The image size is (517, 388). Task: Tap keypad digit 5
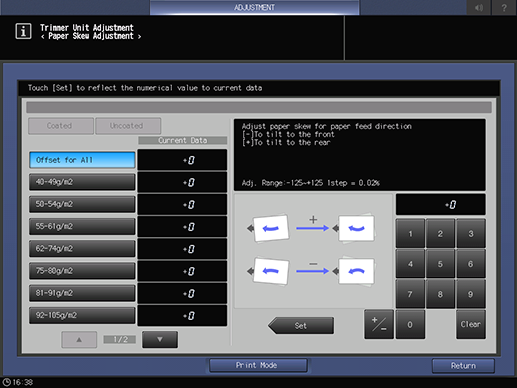pyautogui.click(x=440, y=264)
